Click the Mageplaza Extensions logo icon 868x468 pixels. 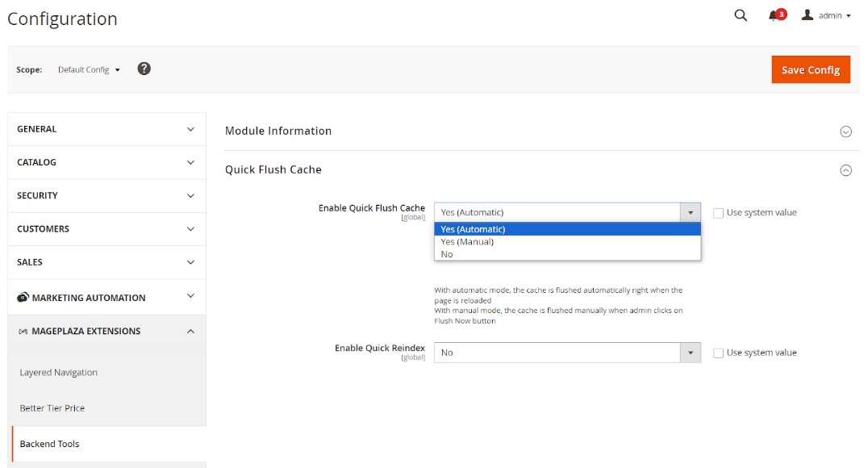(23, 332)
